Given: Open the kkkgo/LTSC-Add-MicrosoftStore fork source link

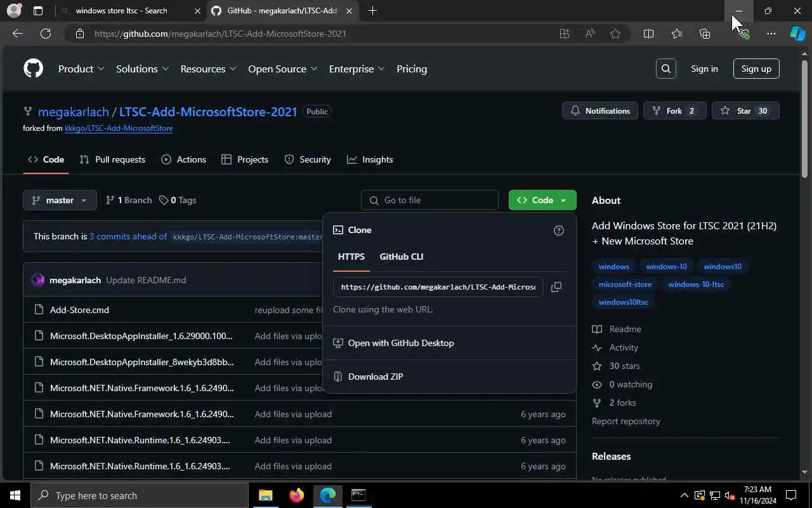Looking at the screenshot, I should pyautogui.click(x=119, y=128).
